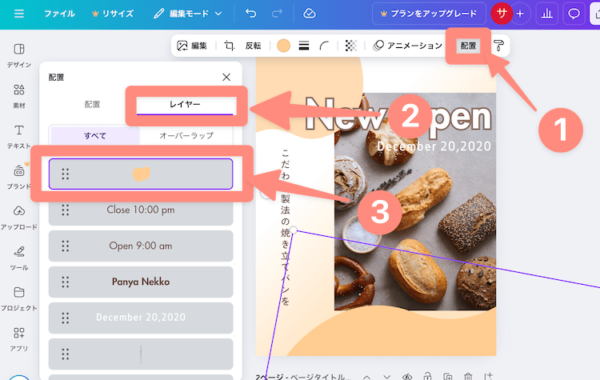Select the Panya Nekko layer
The width and height of the screenshot is (600, 380).
pyautogui.click(x=141, y=282)
